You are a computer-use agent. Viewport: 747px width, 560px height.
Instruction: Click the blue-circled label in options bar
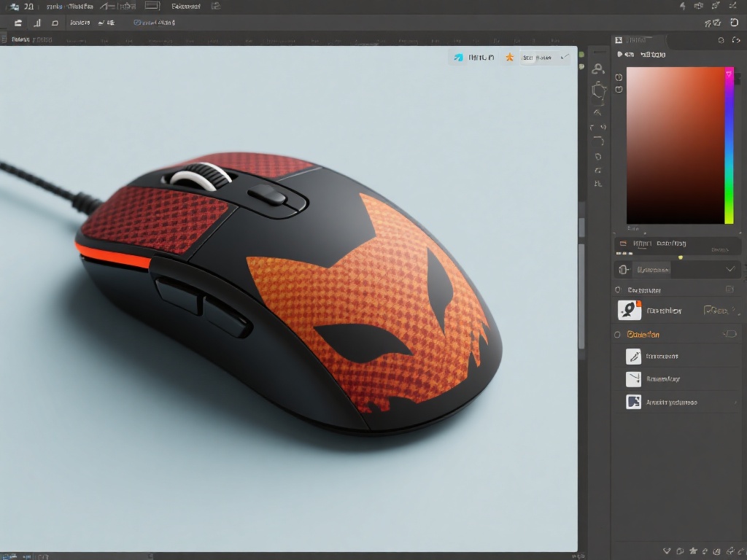coord(155,23)
